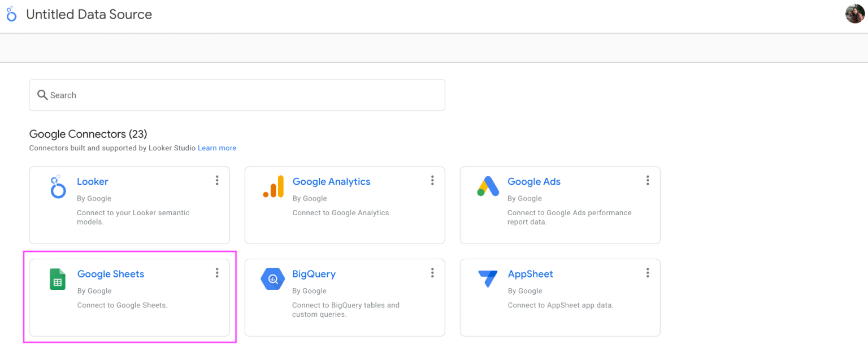Click the Google Ads triangle icon

pos(488,186)
